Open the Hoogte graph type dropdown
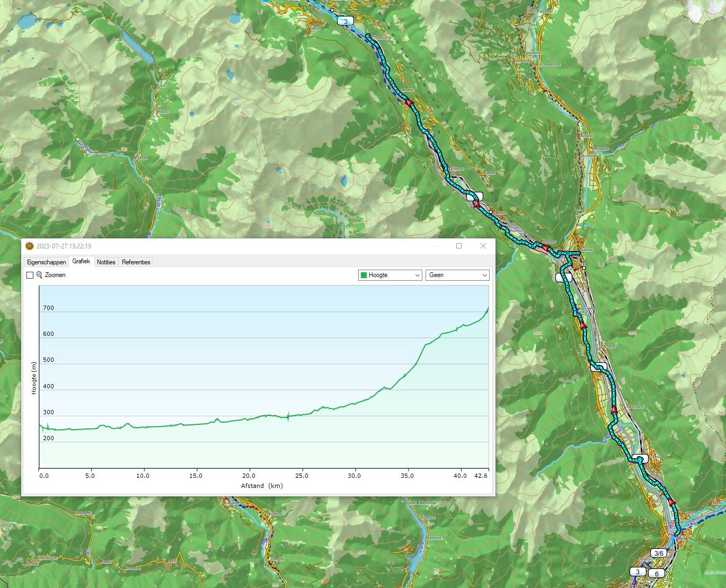Image resolution: width=726 pixels, height=588 pixels. click(390, 275)
